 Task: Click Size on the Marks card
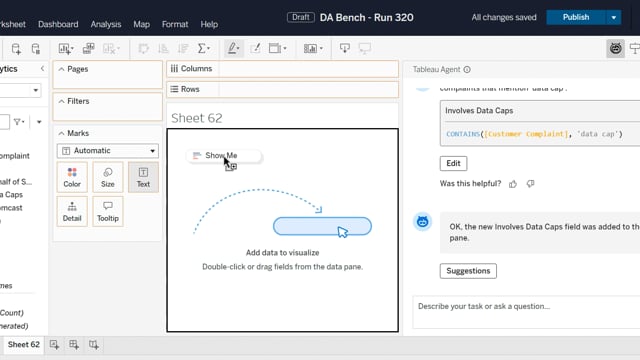(x=108, y=177)
